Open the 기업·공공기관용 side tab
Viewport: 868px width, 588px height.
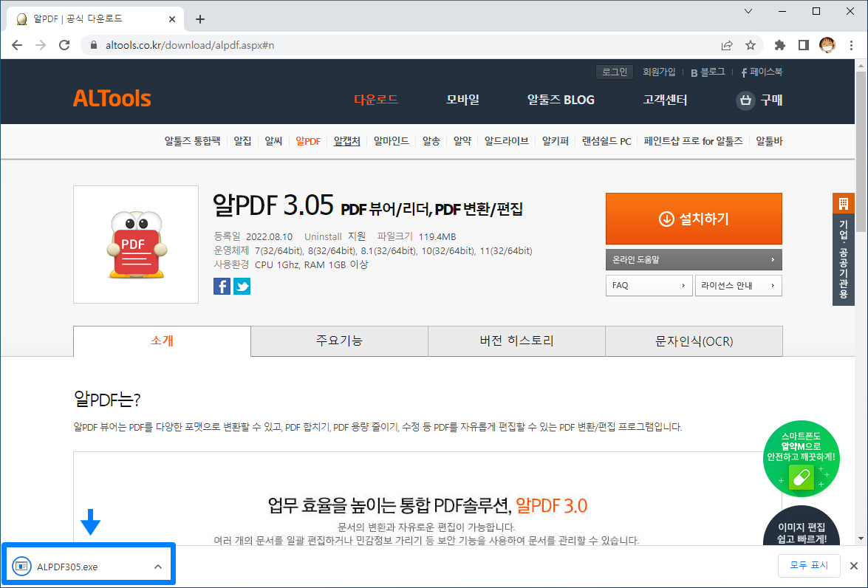tap(843, 249)
